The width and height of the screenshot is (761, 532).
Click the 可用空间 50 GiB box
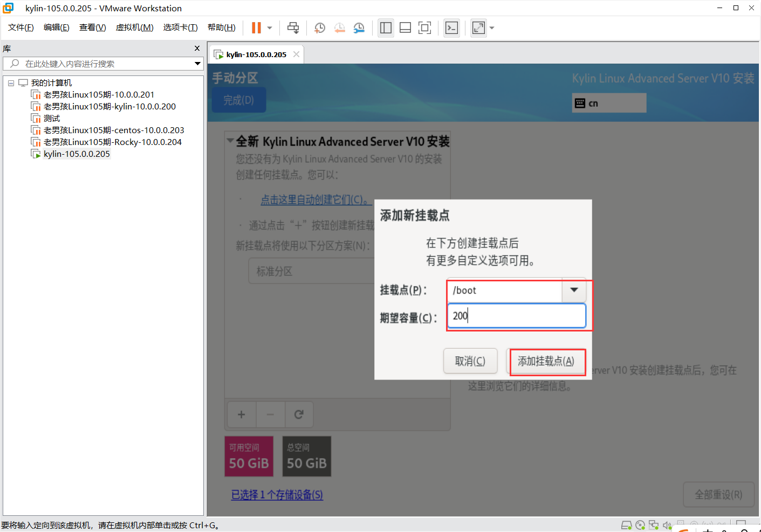[249, 457]
